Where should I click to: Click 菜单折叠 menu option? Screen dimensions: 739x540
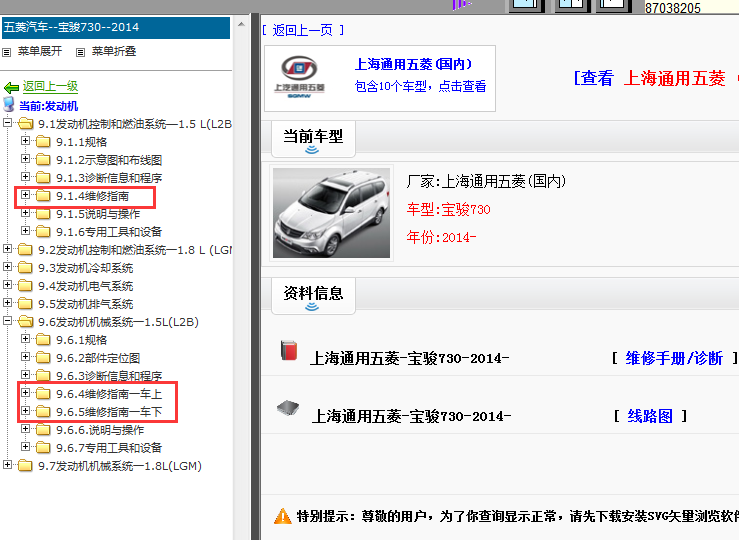114,51
